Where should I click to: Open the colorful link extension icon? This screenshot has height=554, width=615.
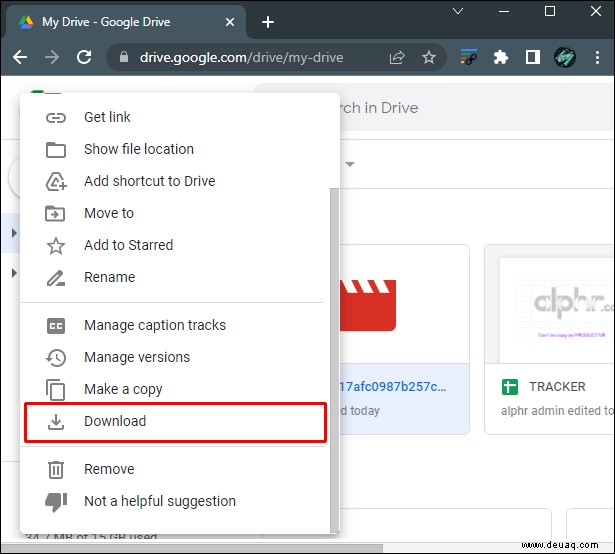(468, 57)
